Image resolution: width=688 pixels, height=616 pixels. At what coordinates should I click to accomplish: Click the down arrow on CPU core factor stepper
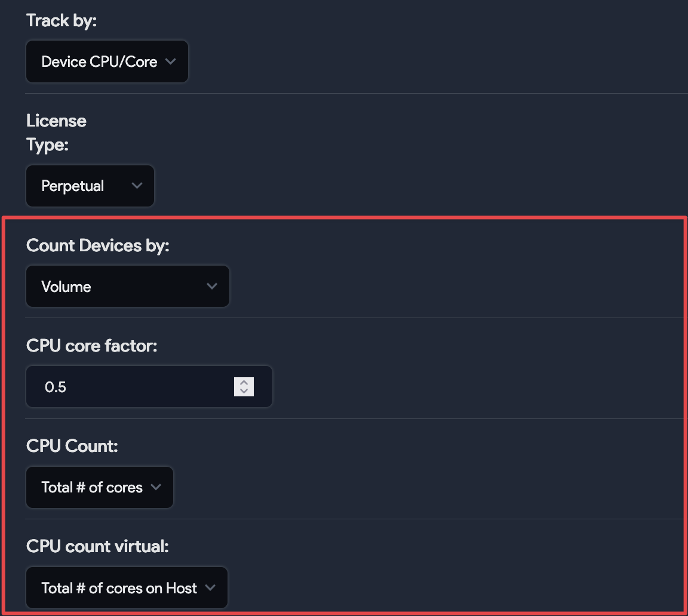tap(243, 391)
